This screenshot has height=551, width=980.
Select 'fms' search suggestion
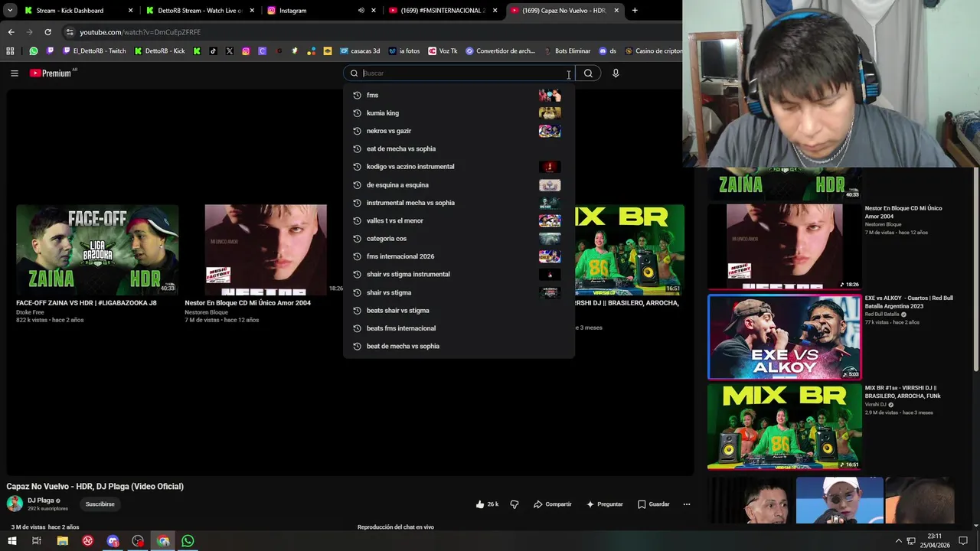(x=459, y=95)
